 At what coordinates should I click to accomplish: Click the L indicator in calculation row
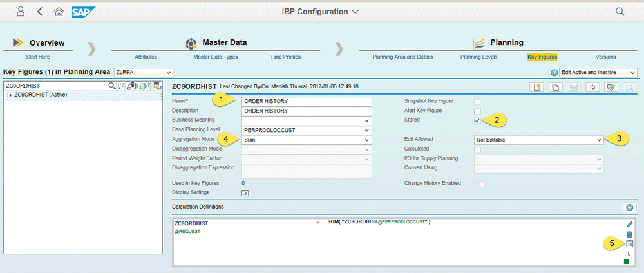pyautogui.click(x=629, y=254)
